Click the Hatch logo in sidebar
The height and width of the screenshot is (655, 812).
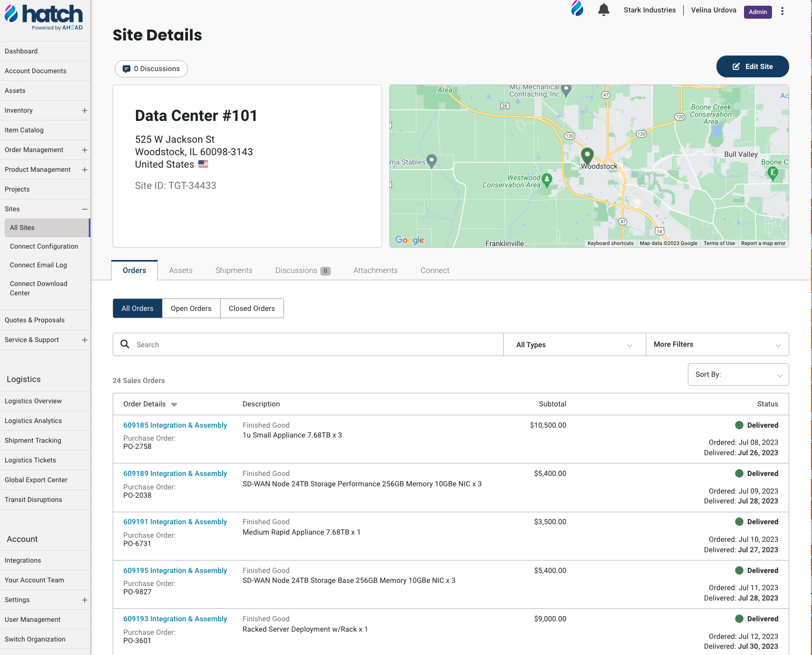tap(44, 17)
